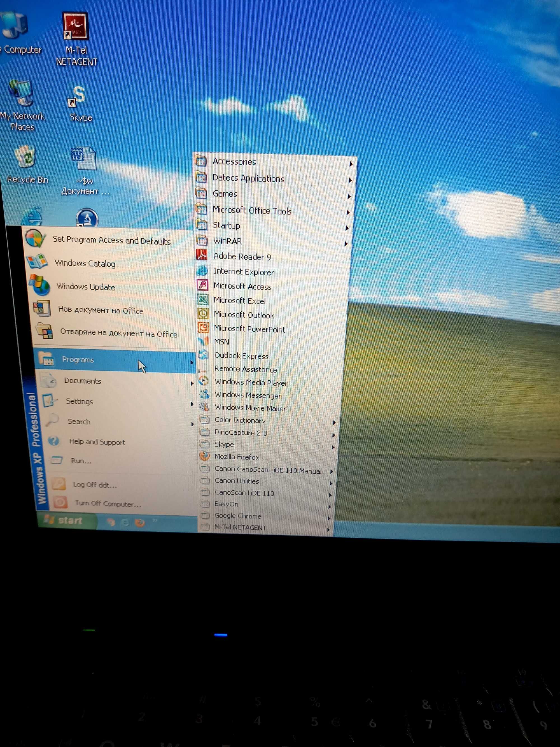Expand the Color Dictionary submenu arrow
Image resolution: width=560 pixels, height=747 pixels.
pyautogui.click(x=334, y=422)
